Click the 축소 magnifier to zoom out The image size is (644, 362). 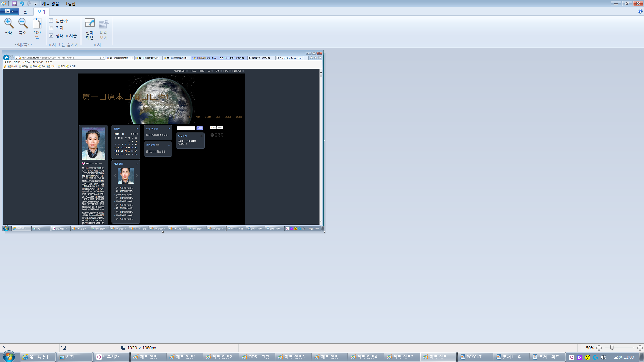(x=23, y=26)
